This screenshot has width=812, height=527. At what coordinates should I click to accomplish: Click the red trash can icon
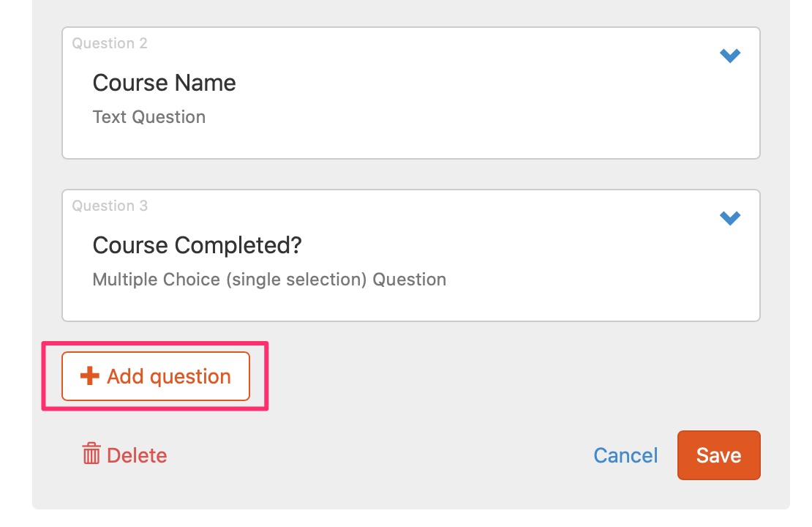point(91,453)
